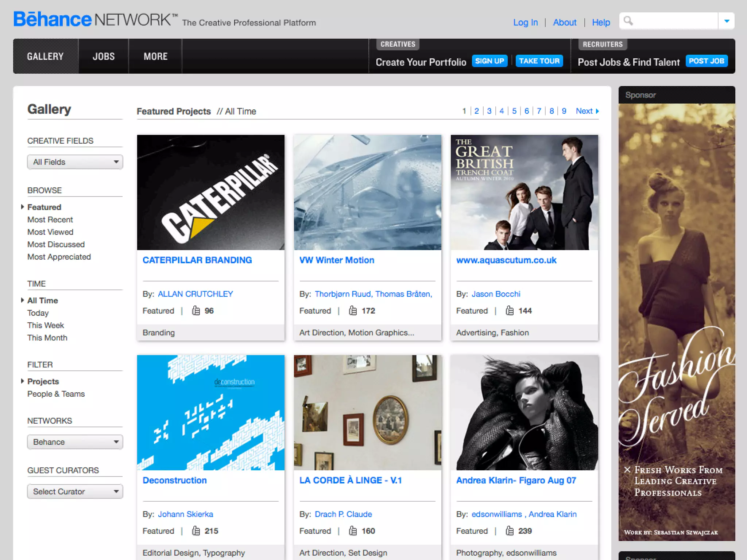This screenshot has width=747, height=560.
Task: Open the Select Curator dropdown
Action: coord(75,491)
